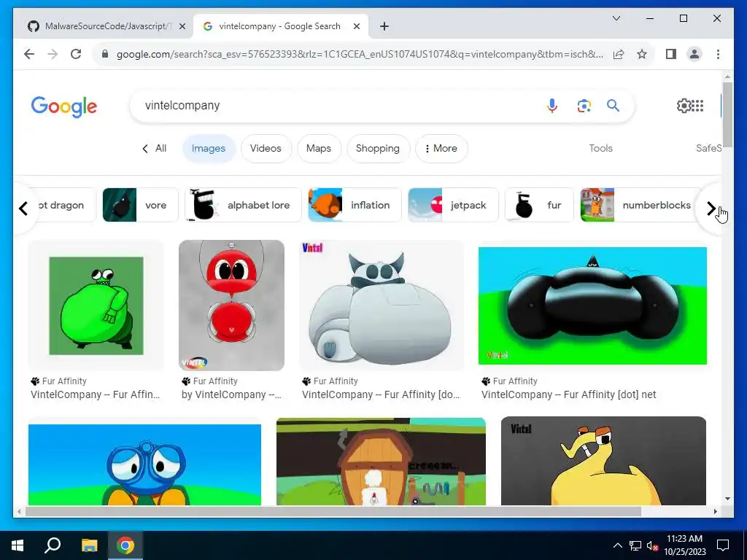
Task: Click the vertical scrollbar thumb
Action: pos(727,114)
